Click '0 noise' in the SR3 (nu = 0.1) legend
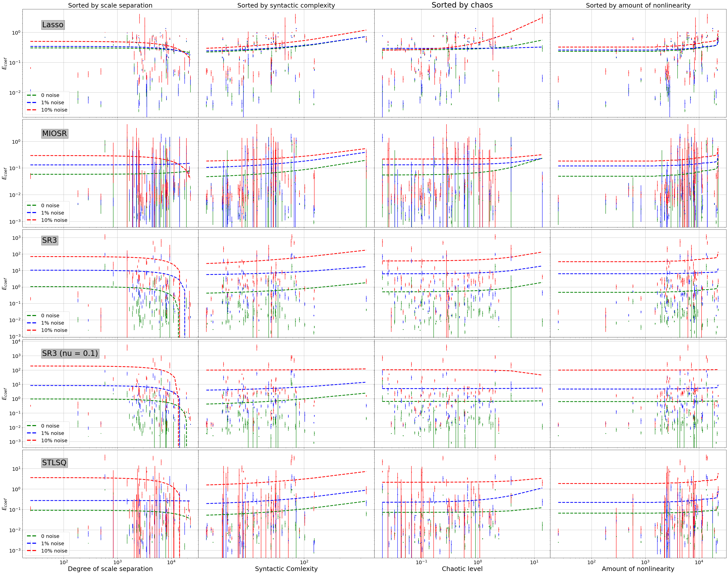 (x=50, y=426)
